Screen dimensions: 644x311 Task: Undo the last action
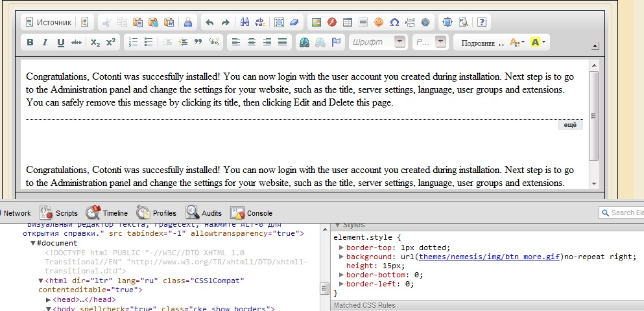209,22
